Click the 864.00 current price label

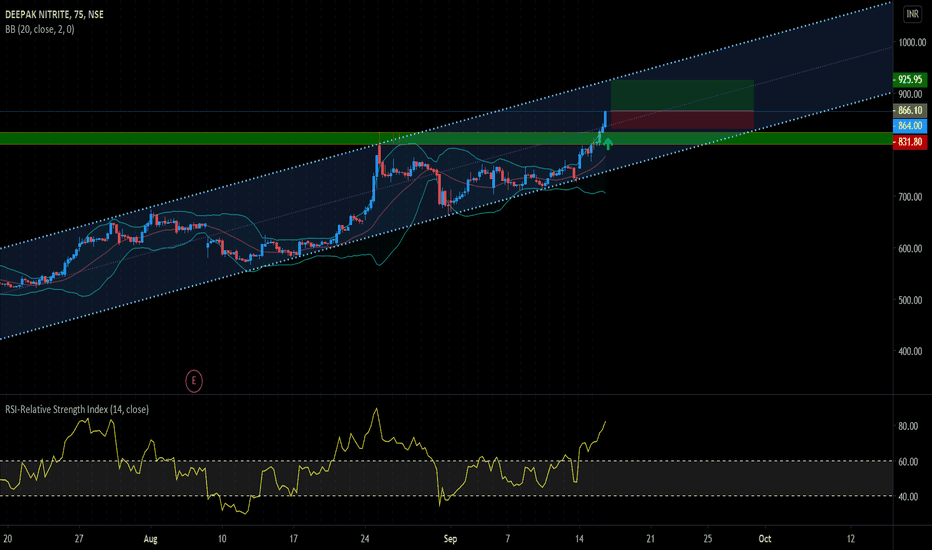(x=910, y=125)
